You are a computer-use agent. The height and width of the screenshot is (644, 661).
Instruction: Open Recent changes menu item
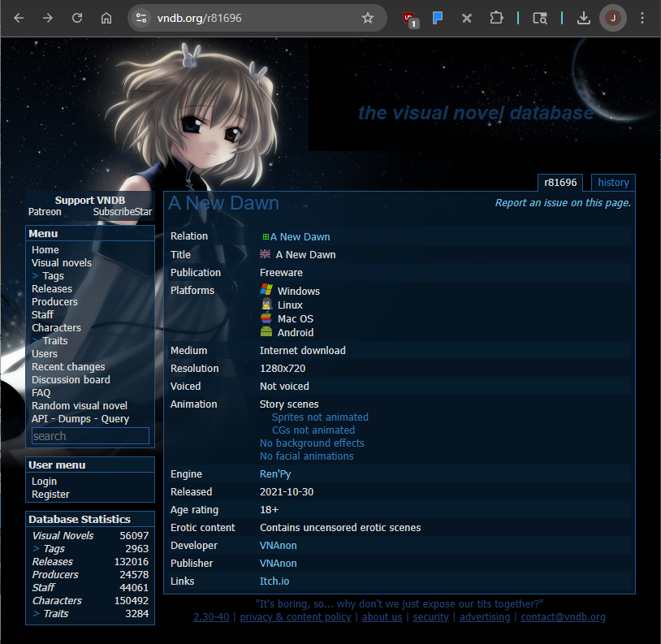(68, 367)
